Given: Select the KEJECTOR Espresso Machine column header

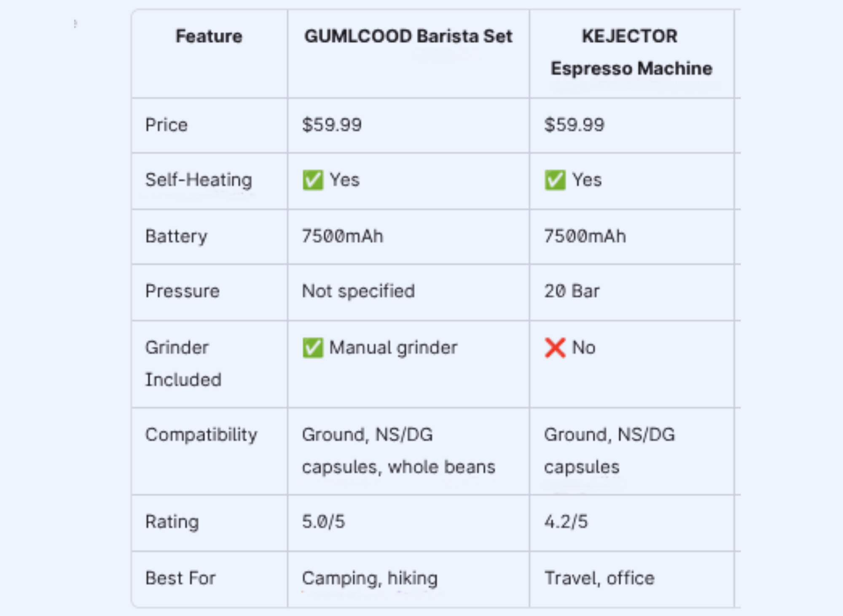Looking at the screenshot, I should [x=631, y=52].
